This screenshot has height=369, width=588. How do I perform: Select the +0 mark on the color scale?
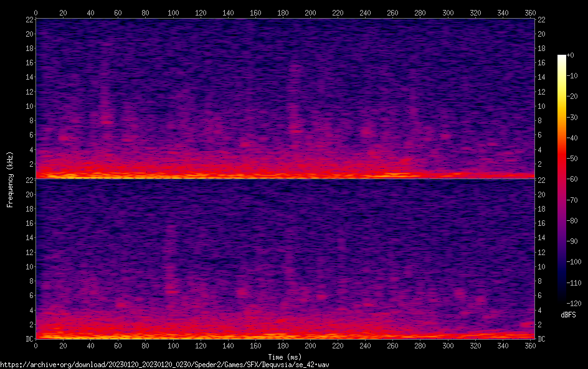pyautogui.click(x=571, y=56)
